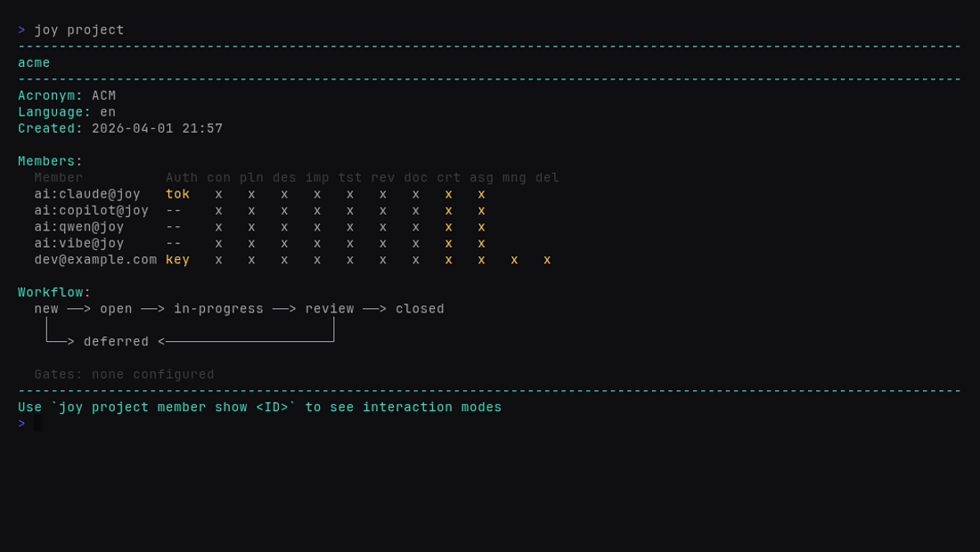Select the acme project header
Screen dimensions: 980x552
(x=33, y=62)
